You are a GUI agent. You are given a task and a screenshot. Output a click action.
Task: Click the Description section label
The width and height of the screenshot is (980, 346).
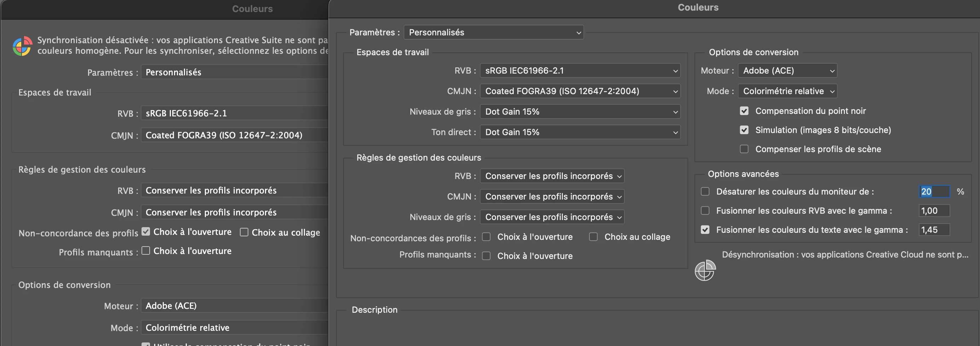(374, 310)
